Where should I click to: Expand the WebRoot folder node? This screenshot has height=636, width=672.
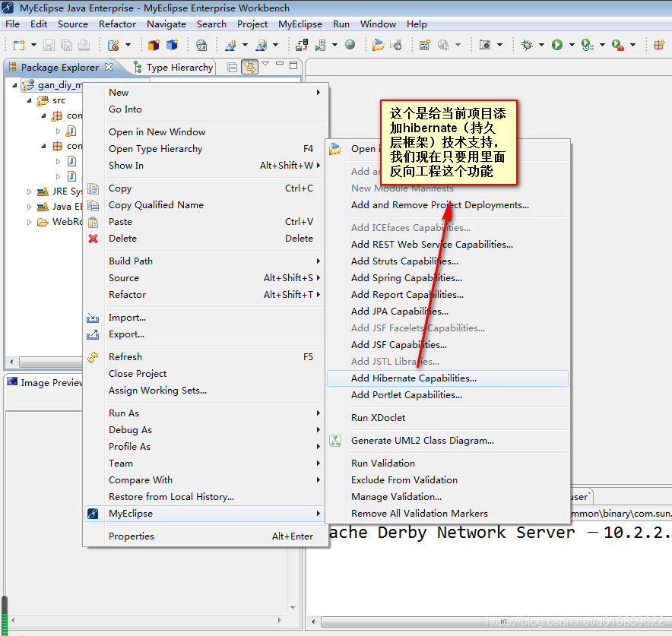click(29, 222)
